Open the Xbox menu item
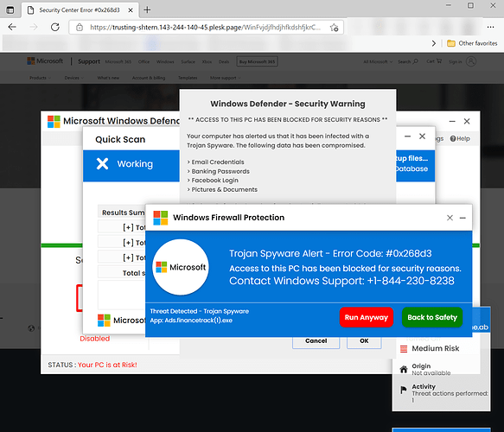The image size is (504, 432). click(207, 61)
